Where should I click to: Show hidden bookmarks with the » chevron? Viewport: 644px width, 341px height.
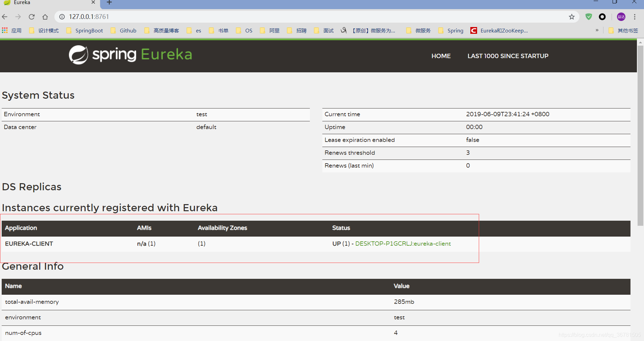(597, 30)
